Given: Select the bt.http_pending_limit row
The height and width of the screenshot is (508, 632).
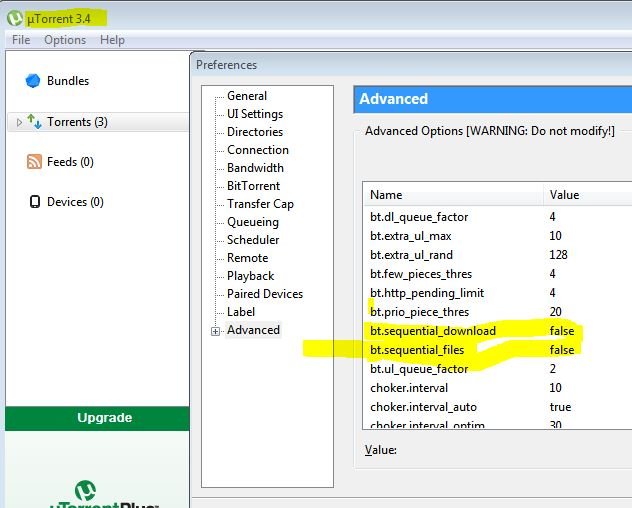Looking at the screenshot, I should click(497, 293).
